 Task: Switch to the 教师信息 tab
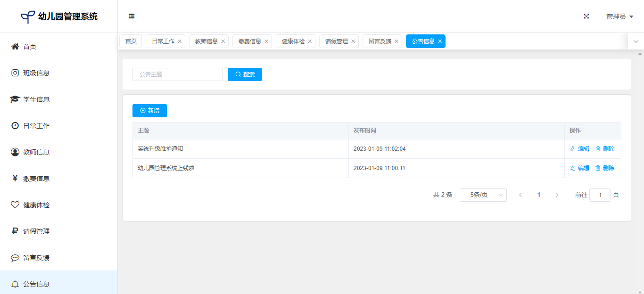206,41
